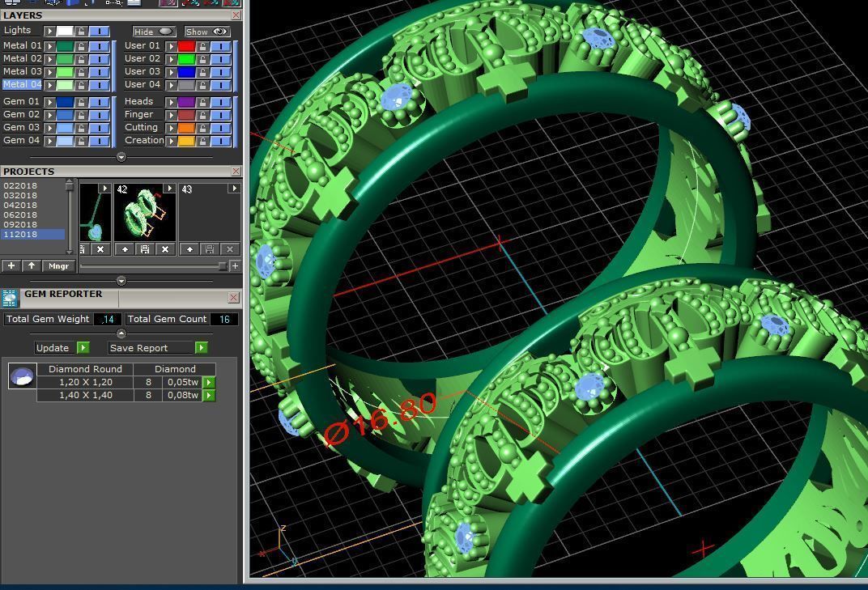This screenshot has height=590, width=868.
Task: Open the Mngr project manager button
Action: (x=58, y=265)
